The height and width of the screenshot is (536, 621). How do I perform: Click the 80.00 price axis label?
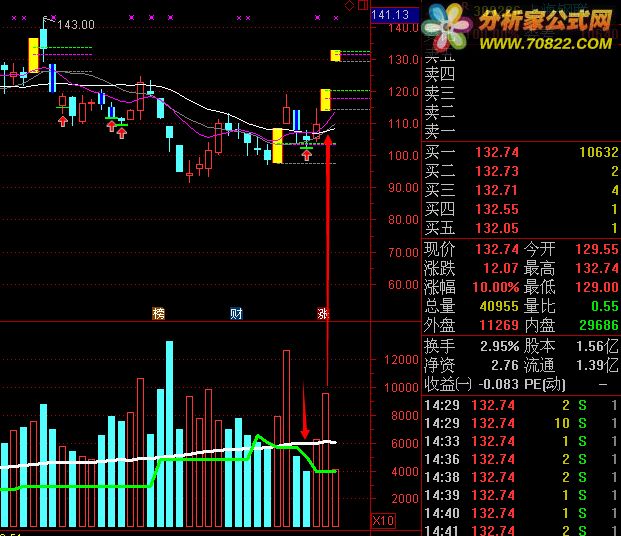(403, 220)
